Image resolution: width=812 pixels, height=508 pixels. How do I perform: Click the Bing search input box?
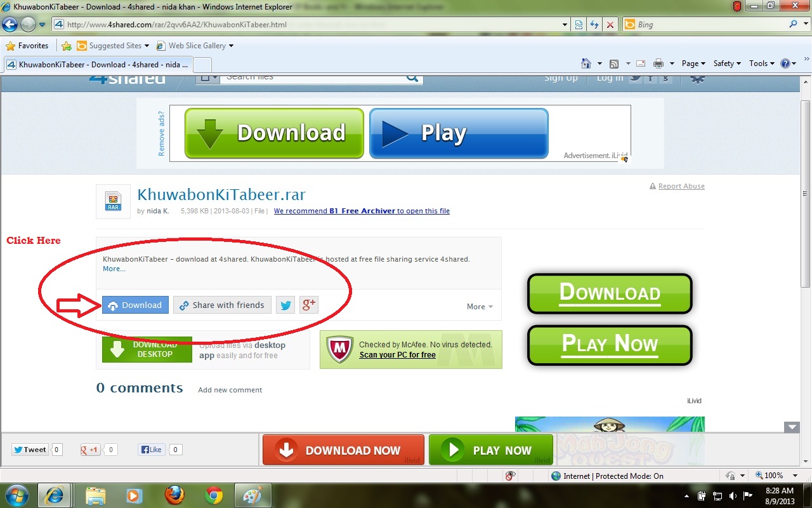(x=704, y=24)
